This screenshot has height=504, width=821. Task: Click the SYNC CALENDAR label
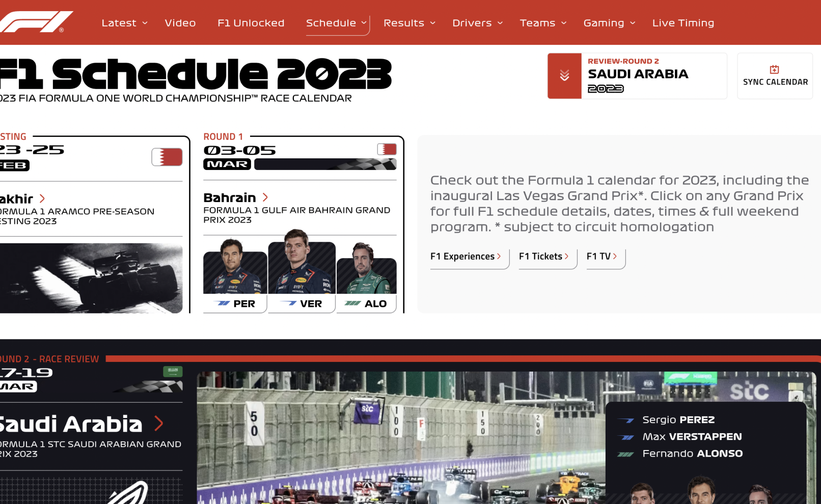[x=775, y=82]
